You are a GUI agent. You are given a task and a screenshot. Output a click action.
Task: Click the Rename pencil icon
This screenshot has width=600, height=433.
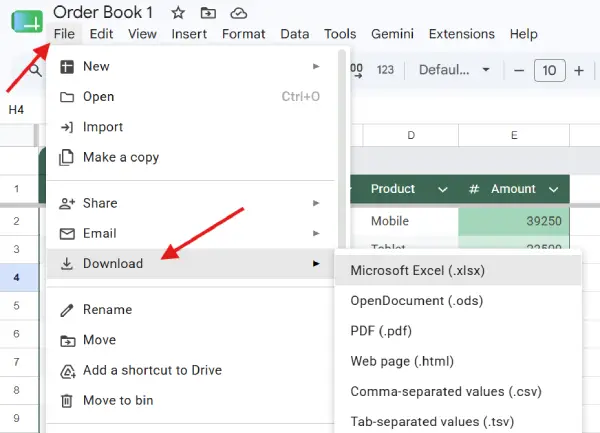click(67, 310)
